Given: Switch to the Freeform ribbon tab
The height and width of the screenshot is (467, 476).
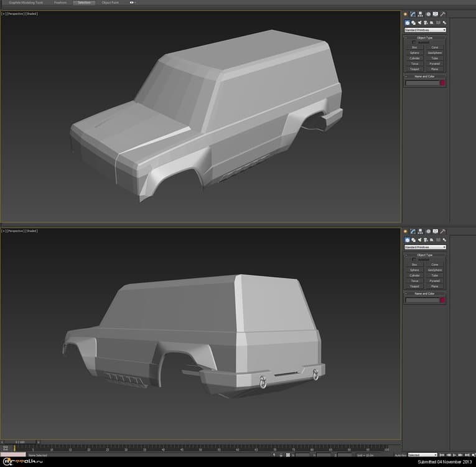Looking at the screenshot, I should [x=60, y=2].
